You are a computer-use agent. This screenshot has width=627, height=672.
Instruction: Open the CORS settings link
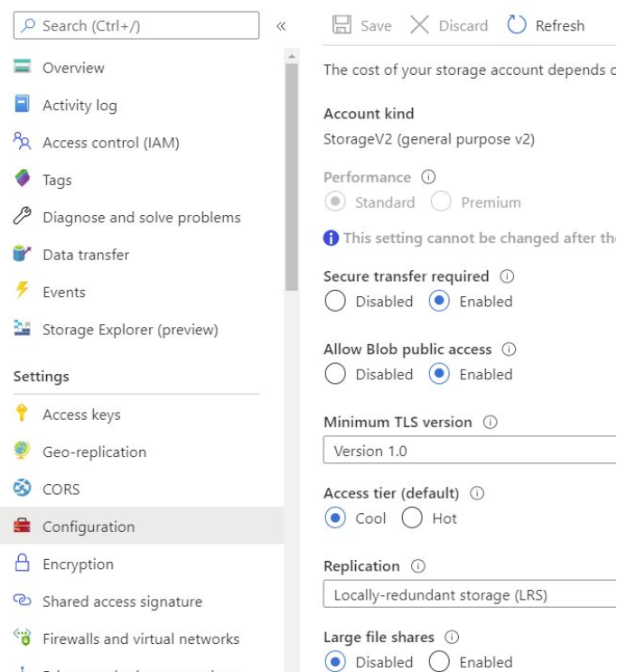click(61, 490)
